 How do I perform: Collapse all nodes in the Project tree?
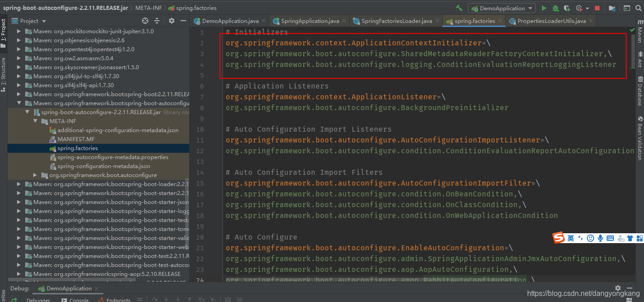pos(158,21)
